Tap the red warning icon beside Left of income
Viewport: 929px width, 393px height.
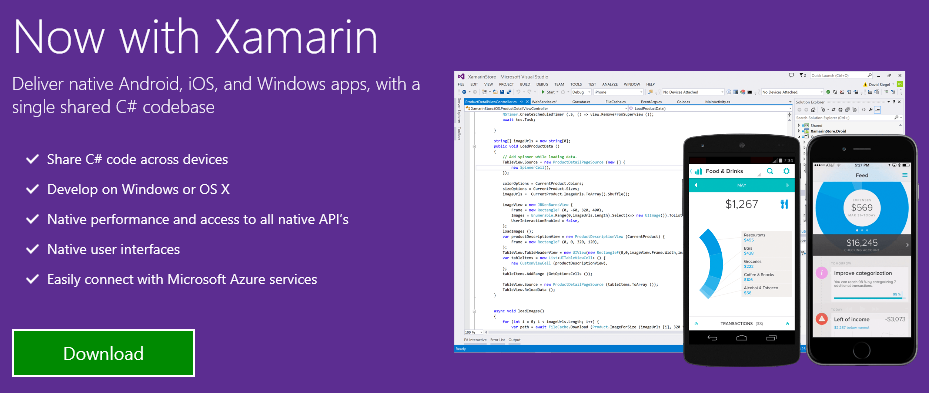click(x=821, y=319)
